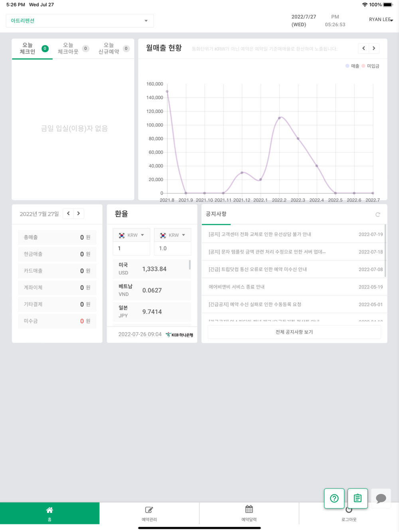Click the 2021.12 chart data point
The image size is (399, 532).
tap(242, 173)
